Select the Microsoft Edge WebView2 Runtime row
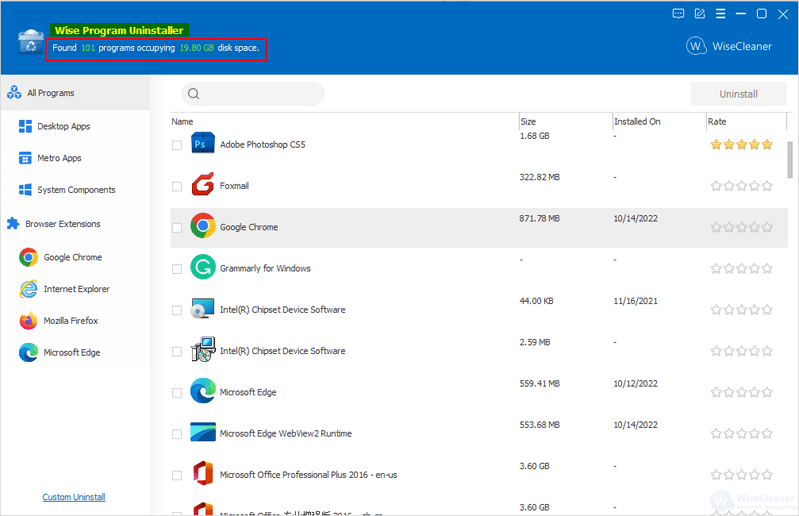The width and height of the screenshot is (799, 516). 479,433
